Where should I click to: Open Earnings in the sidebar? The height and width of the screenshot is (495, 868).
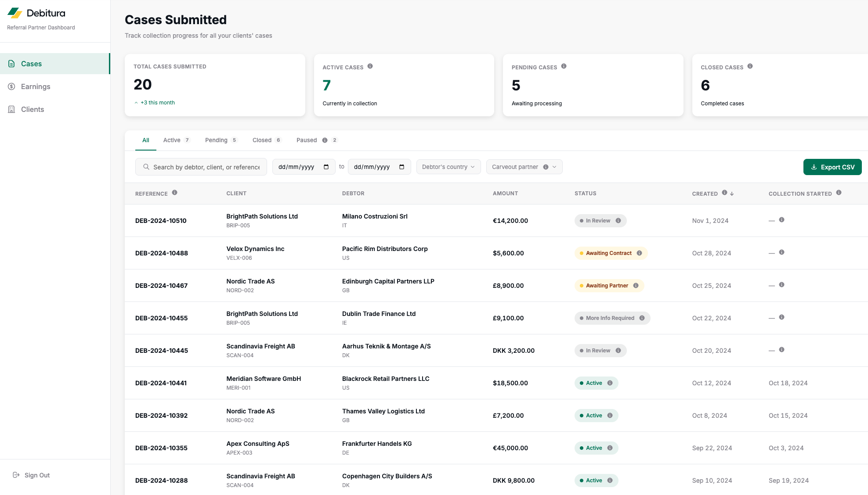click(36, 86)
